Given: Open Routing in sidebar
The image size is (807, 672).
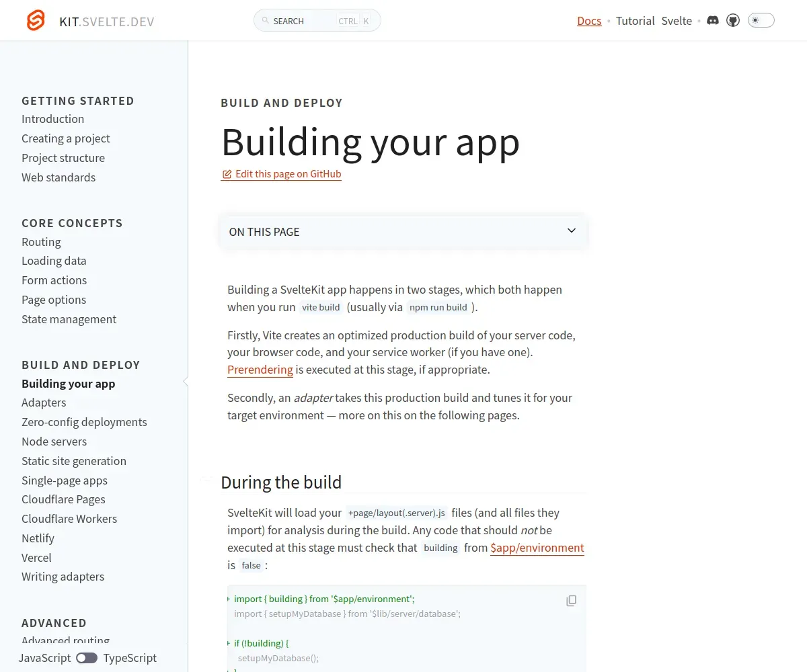Looking at the screenshot, I should (41, 242).
